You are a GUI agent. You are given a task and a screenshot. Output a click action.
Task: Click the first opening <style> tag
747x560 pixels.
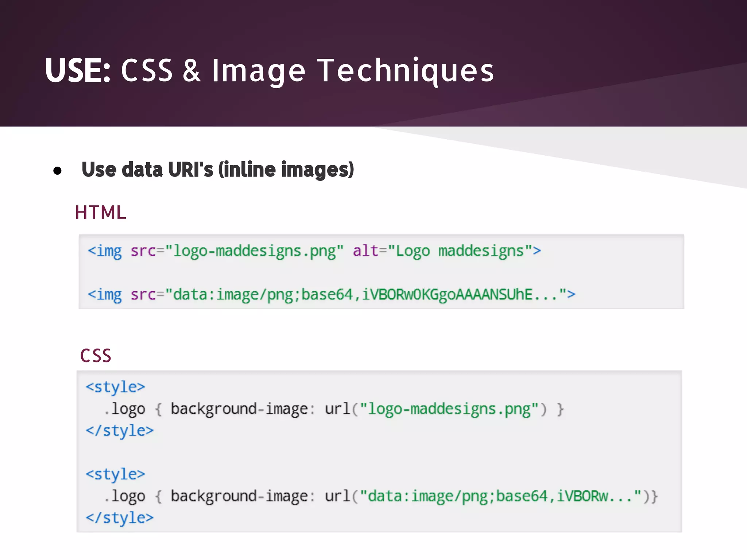[115, 387]
